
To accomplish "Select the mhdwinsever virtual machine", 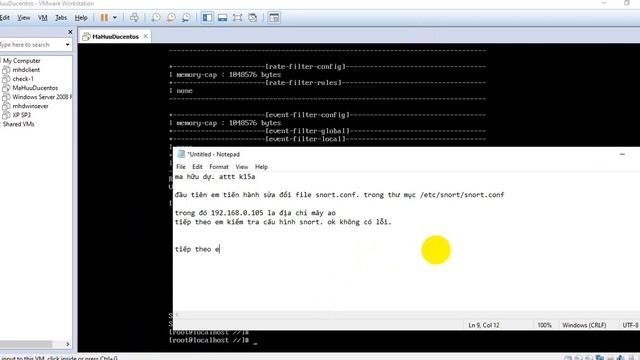I will [x=30, y=106].
